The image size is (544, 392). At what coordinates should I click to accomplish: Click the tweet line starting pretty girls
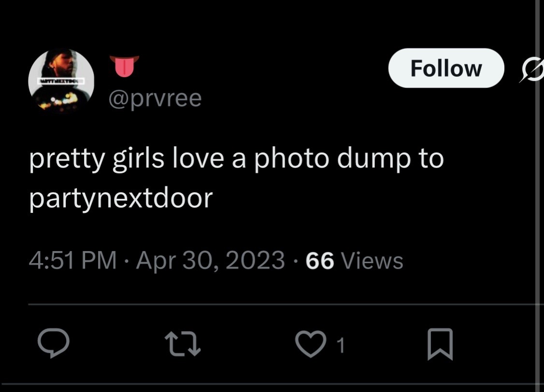click(236, 159)
